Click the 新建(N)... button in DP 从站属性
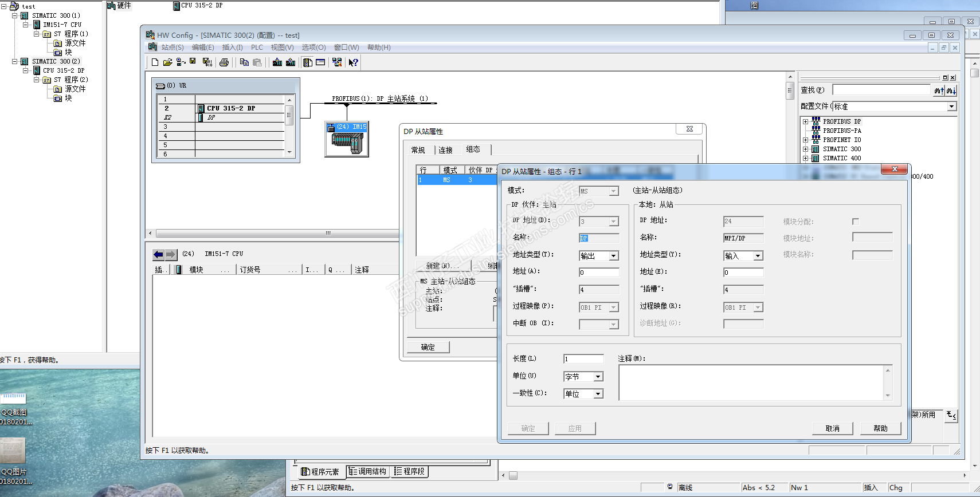Image resolution: width=980 pixels, height=497 pixels. 442,266
